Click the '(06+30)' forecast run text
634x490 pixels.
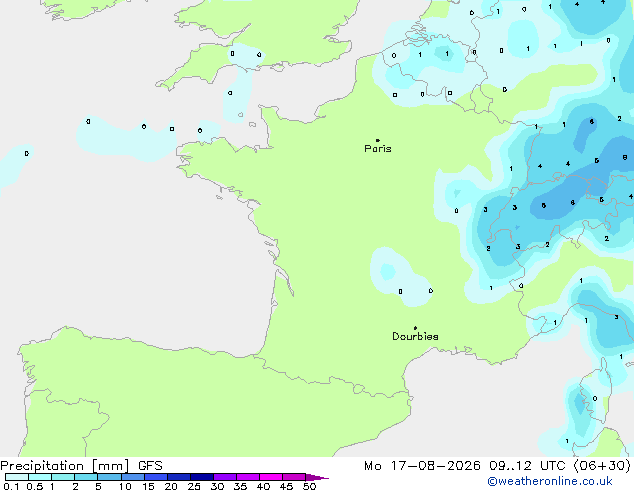click(x=602, y=466)
